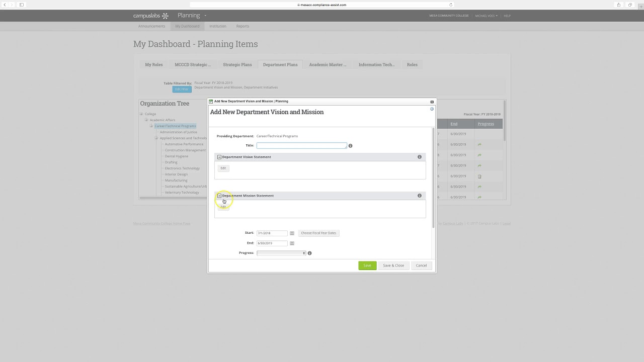
Task: Click the browser forward arrow
Action: [x=12, y=5]
